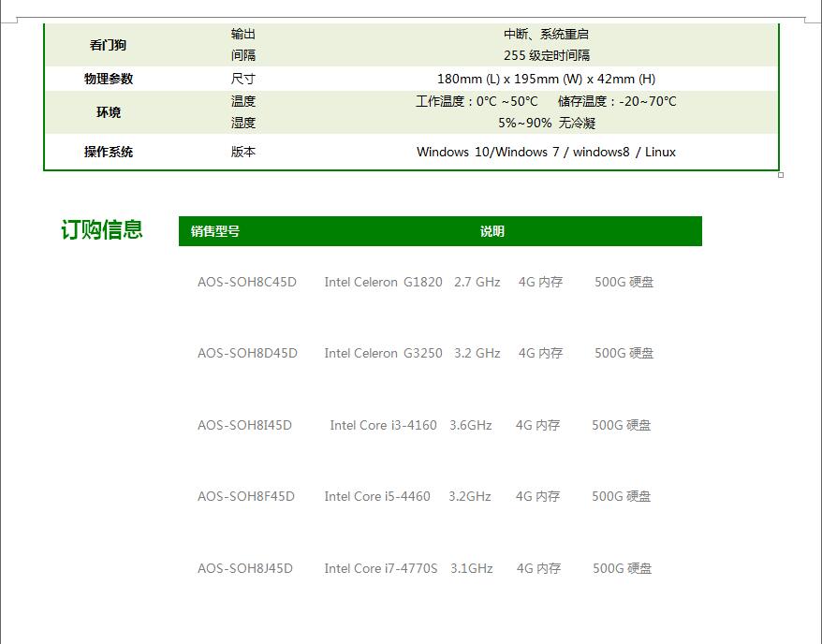Click the 操作系统 row label
The height and width of the screenshot is (644, 822).
[109, 152]
